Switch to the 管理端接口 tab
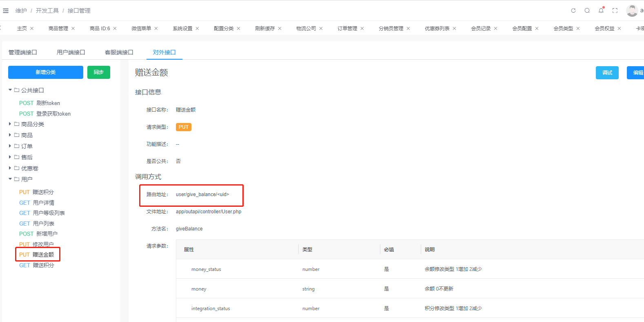 coord(23,52)
